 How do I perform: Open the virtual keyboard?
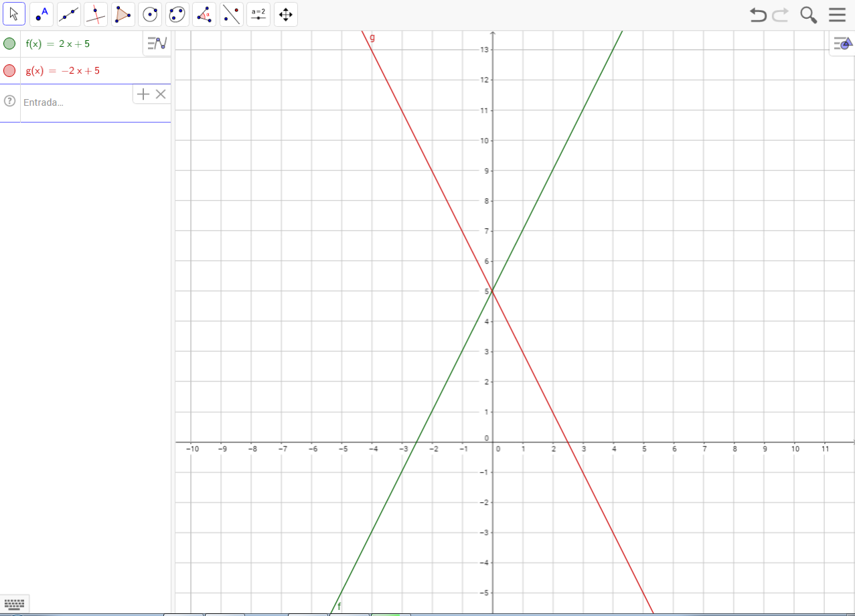15,603
